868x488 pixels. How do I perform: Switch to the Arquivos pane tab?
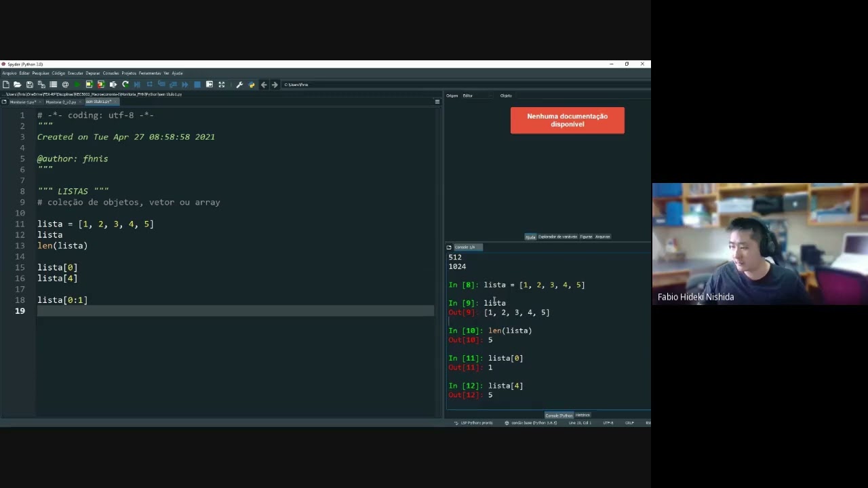[602, 237]
